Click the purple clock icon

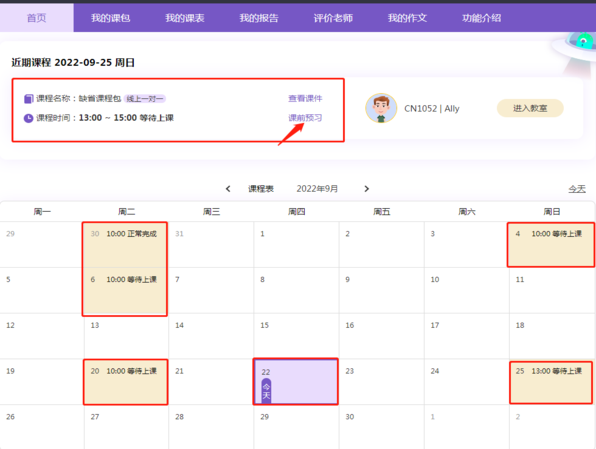[x=29, y=118]
